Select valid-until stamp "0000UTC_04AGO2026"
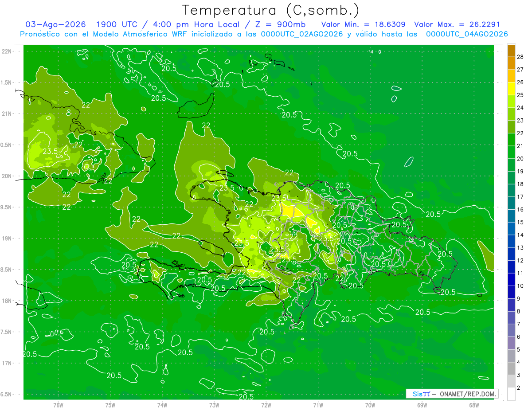 [467, 34]
